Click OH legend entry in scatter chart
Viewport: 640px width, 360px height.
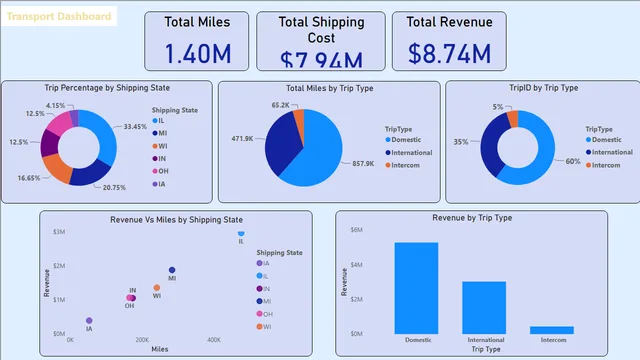click(264, 314)
